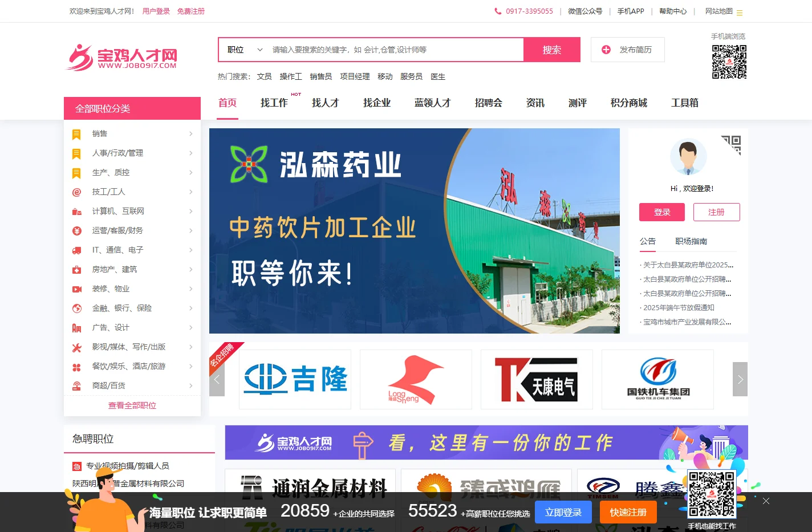Click the 装修、物业 camera icon
Viewport: 812px width, 532px height.
point(76,289)
